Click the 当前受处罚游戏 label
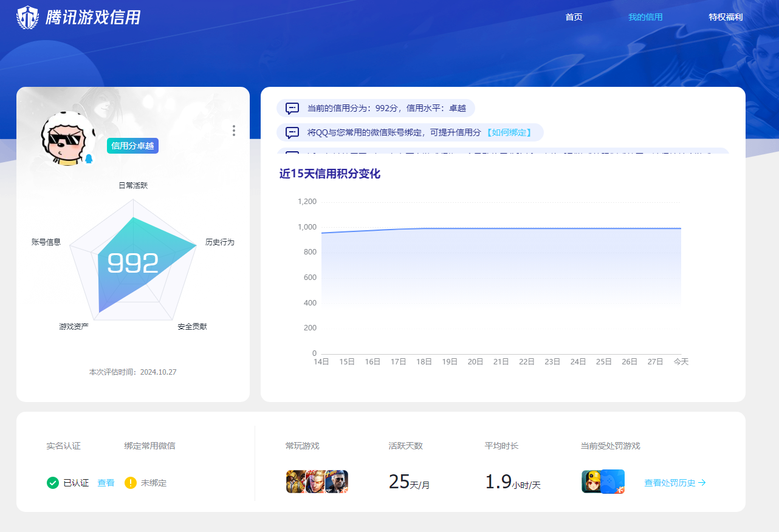 [610, 446]
